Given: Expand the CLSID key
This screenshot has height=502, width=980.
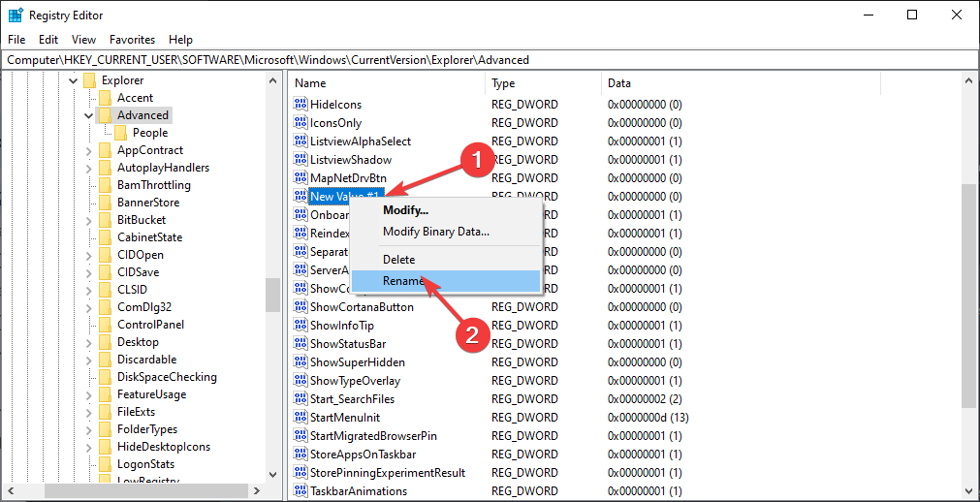Looking at the screenshot, I should pos(88,290).
